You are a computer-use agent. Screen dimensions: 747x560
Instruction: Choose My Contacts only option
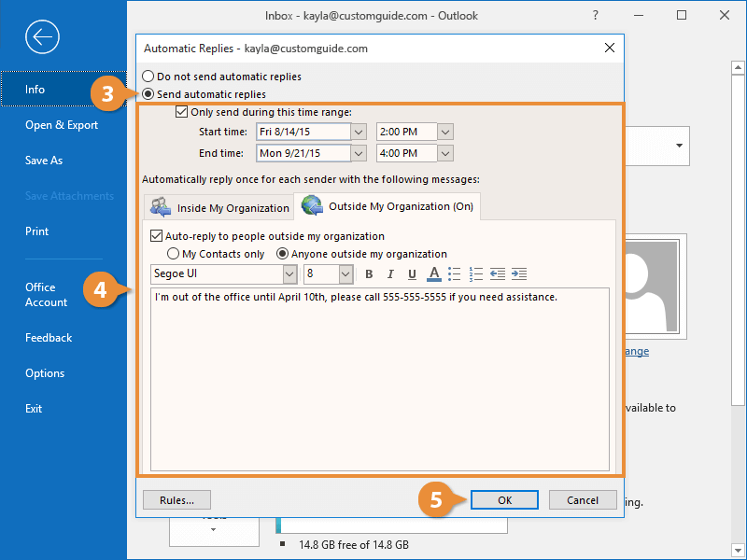tap(173, 254)
